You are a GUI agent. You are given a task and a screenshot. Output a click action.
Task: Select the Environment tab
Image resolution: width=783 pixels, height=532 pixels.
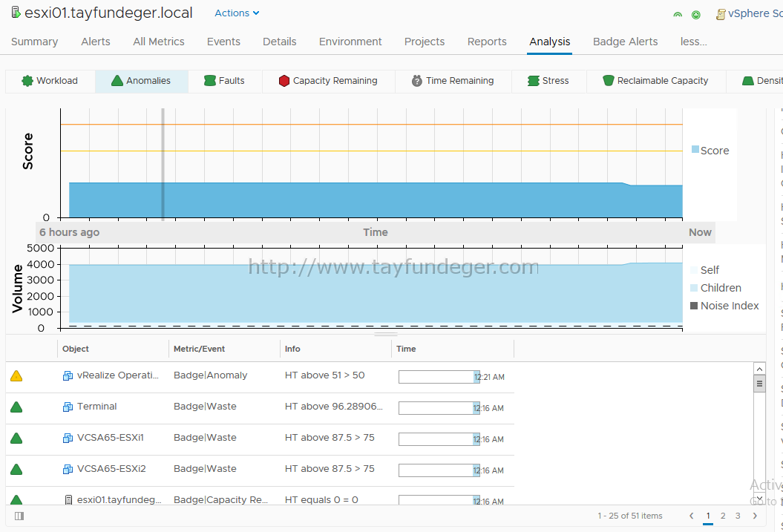(350, 42)
